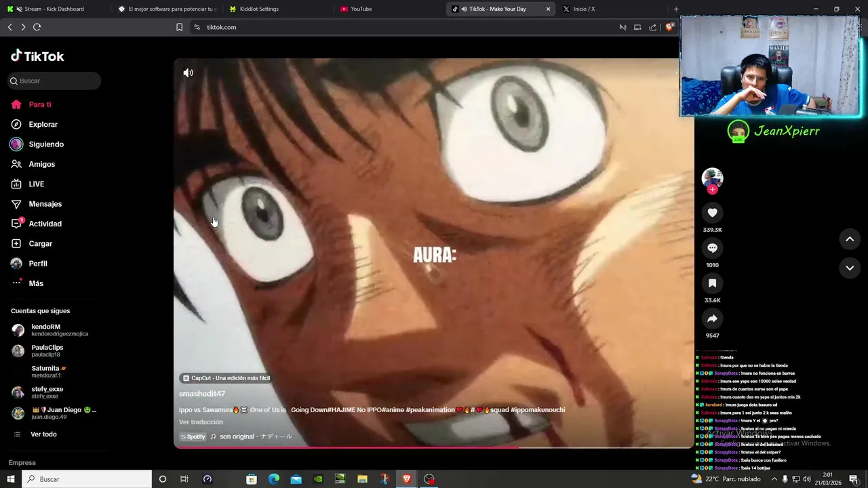The height and width of the screenshot is (488, 868).
Task: Open Mensajes in the sidebar
Action: click(x=45, y=204)
